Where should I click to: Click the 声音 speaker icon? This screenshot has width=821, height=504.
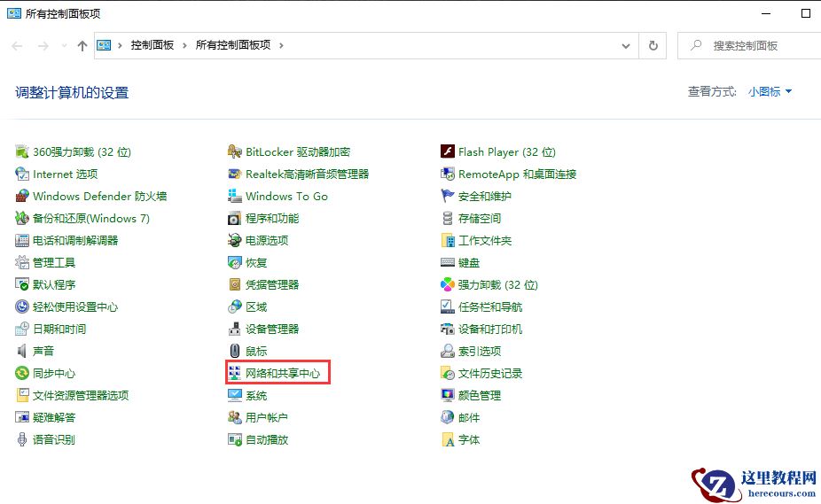[x=22, y=351]
